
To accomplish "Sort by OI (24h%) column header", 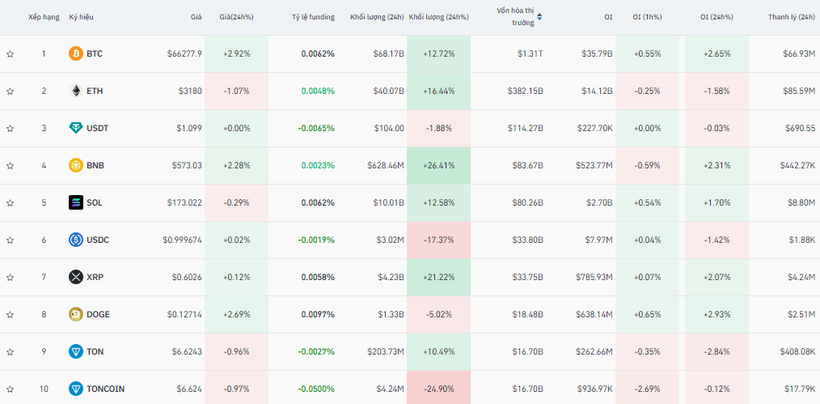I will tap(716, 17).
